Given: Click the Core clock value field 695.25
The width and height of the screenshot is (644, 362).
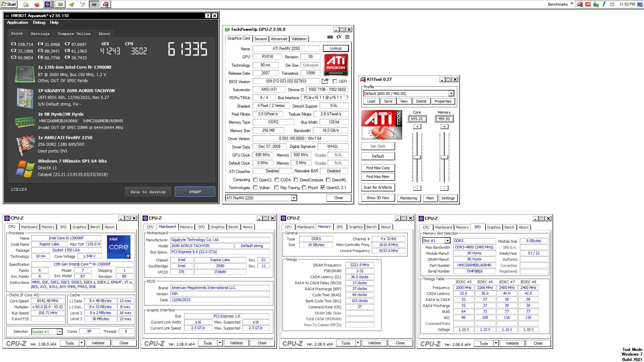Looking at the screenshot, I should 417,119.
